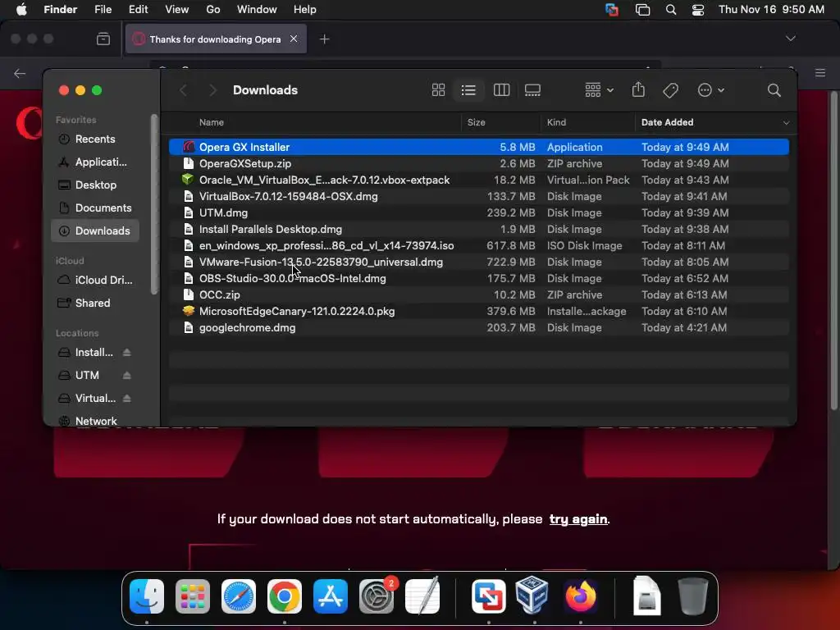Eject the VirtualBox volume
Image resolution: width=840 pixels, height=630 pixels.
pyautogui.click(x=127, y=399)
